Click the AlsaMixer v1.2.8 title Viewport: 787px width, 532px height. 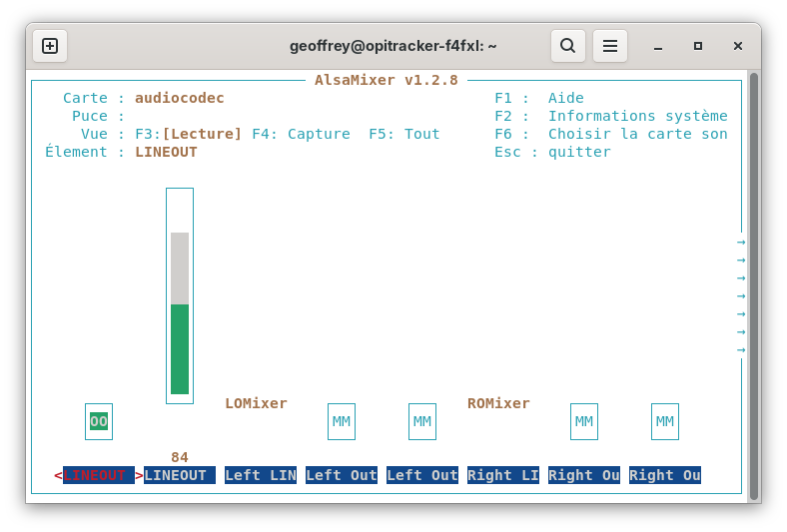pyautogui.click(x=386, y=80)
